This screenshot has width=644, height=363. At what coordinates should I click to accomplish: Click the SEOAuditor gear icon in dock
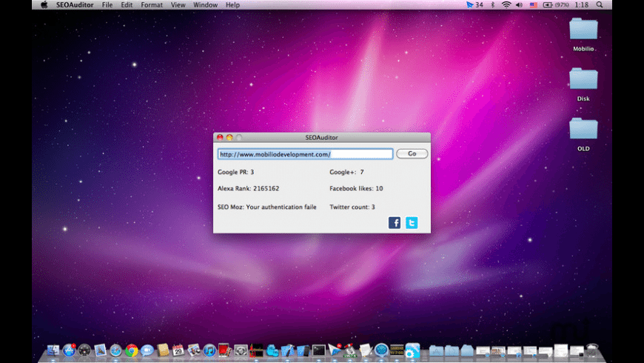tap(413, 350)
